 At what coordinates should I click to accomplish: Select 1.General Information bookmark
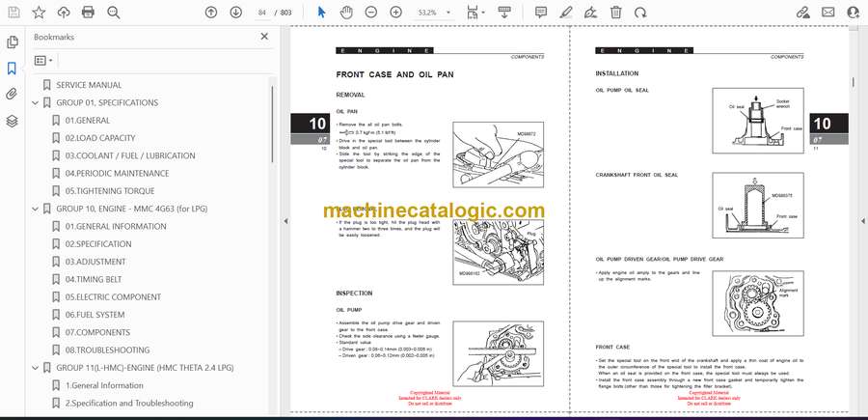coord(104,385)
